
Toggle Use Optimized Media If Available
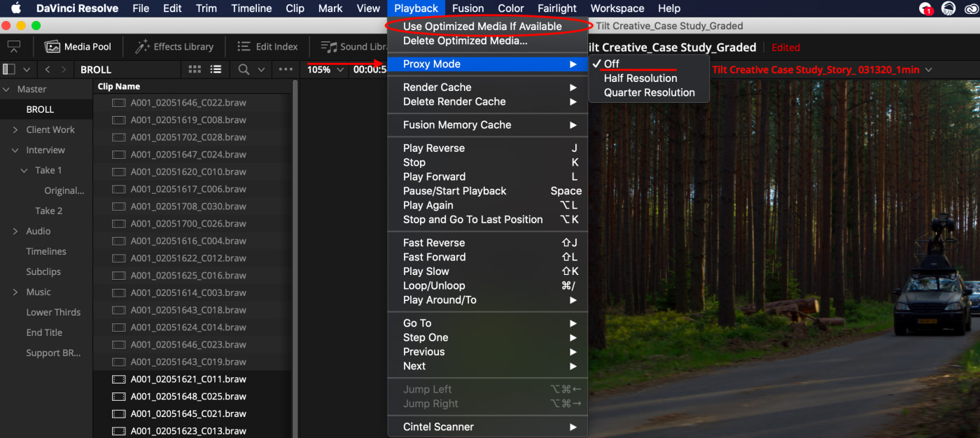[488, 27]
